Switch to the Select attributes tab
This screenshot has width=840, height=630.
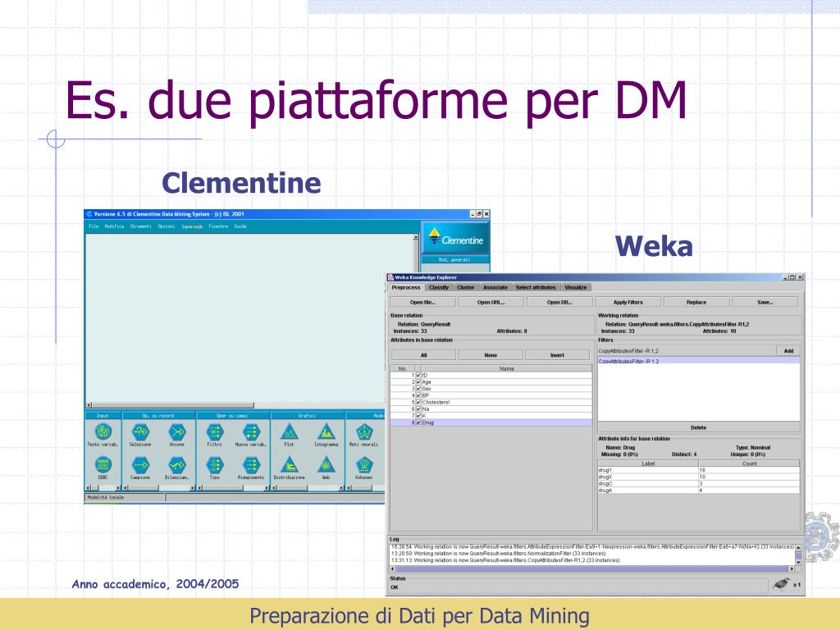[x=536, y=288]
